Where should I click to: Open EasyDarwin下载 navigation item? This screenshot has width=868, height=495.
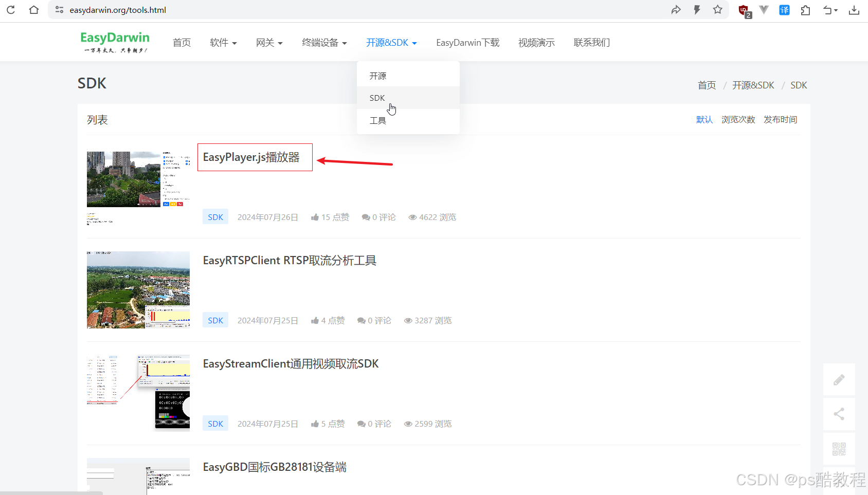[x=468, y=43]
